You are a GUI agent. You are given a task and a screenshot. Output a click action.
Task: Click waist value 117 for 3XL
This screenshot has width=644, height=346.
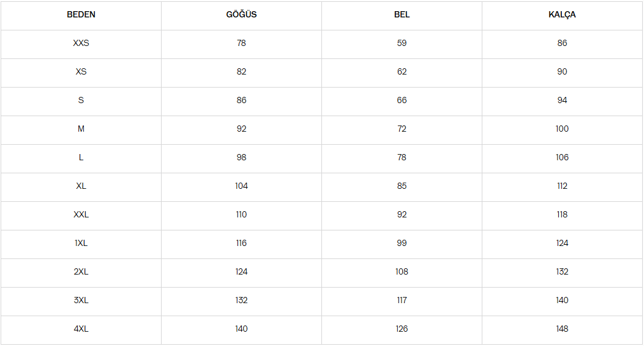[x=402, y=301]
